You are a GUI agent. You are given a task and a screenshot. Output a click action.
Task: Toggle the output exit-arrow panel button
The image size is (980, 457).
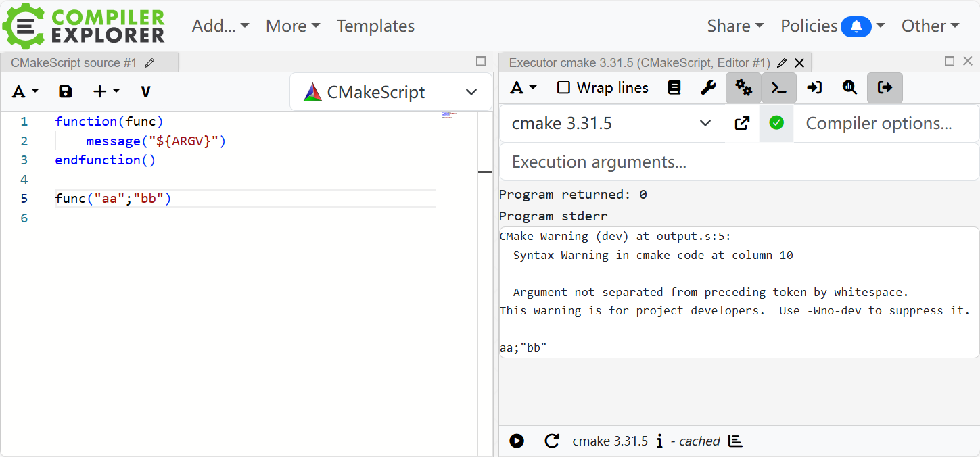[885, 88]
